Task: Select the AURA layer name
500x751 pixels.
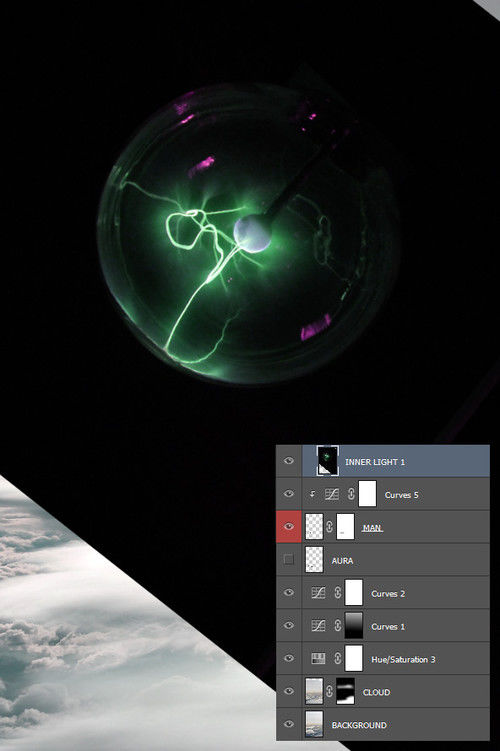Action: 342,561
